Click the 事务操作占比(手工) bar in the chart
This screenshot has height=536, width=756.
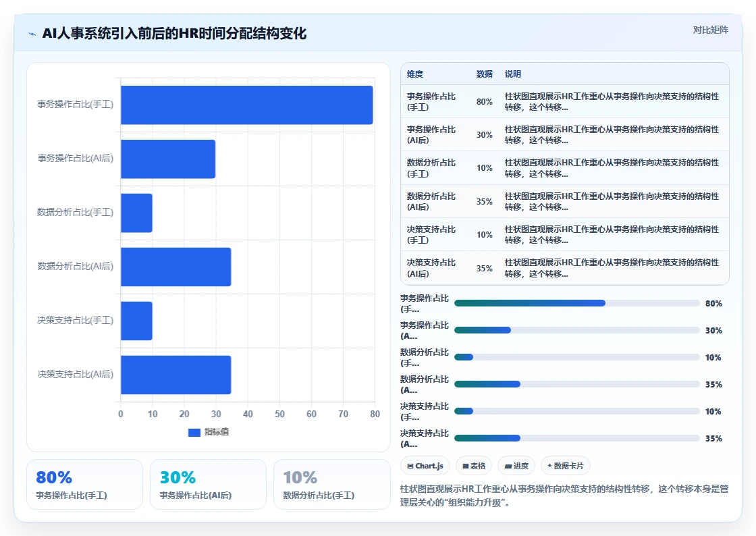(247, 105)
